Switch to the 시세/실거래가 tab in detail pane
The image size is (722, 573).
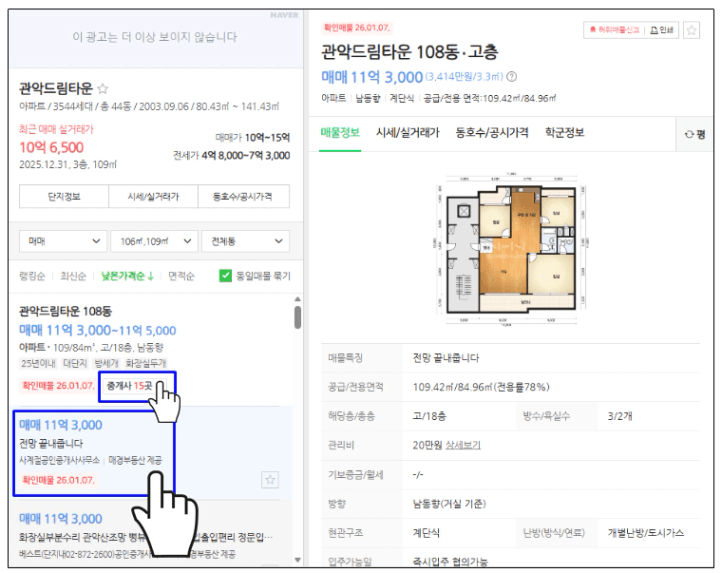(408, 133)
